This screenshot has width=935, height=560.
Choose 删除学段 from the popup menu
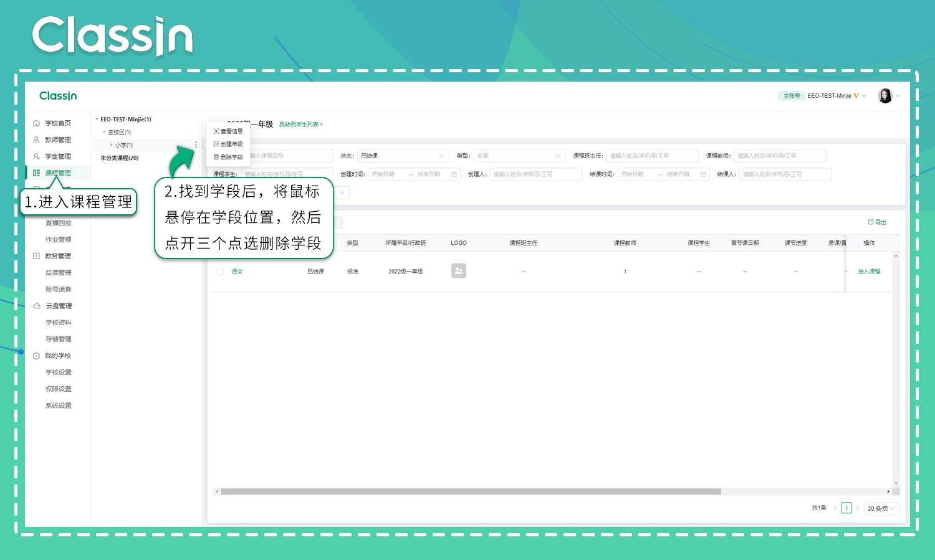(228, 158)
